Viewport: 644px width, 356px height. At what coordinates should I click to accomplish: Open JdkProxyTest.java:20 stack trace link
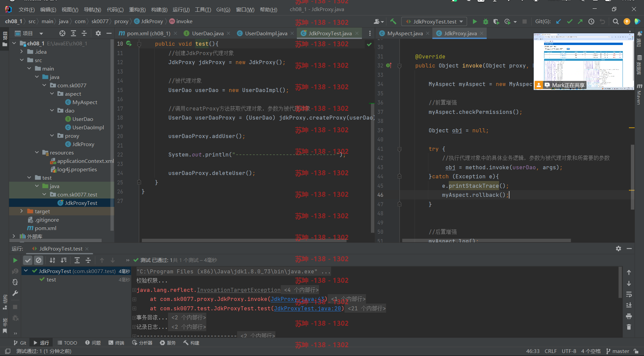click(307, 308)
